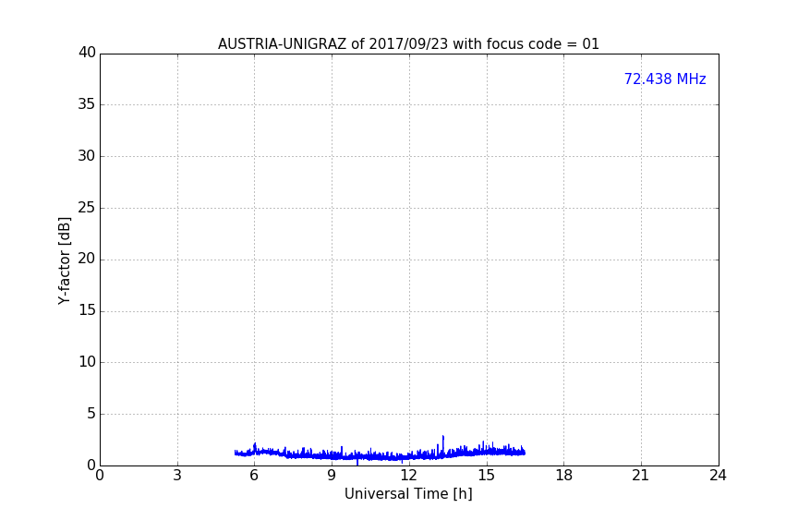Click the Y-factor [dB] axis label
The image size is (798, 532).
[x=64, y=260]
